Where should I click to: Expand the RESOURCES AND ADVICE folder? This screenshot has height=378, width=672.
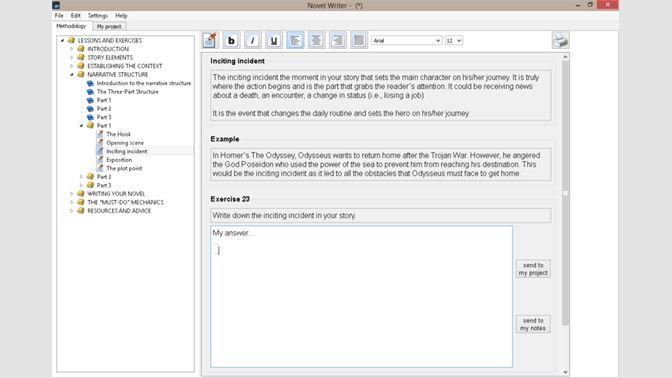tap(72, 211)
